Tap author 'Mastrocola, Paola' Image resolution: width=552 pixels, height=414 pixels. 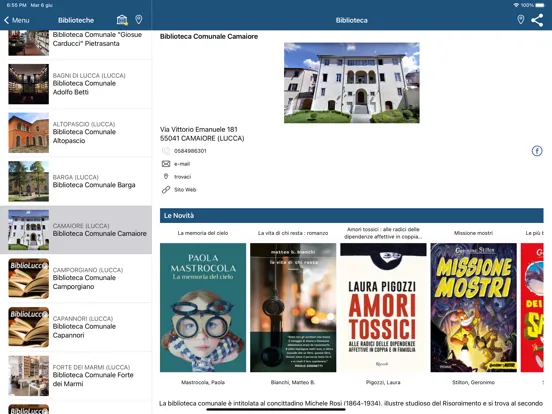[x=203, y=382]
